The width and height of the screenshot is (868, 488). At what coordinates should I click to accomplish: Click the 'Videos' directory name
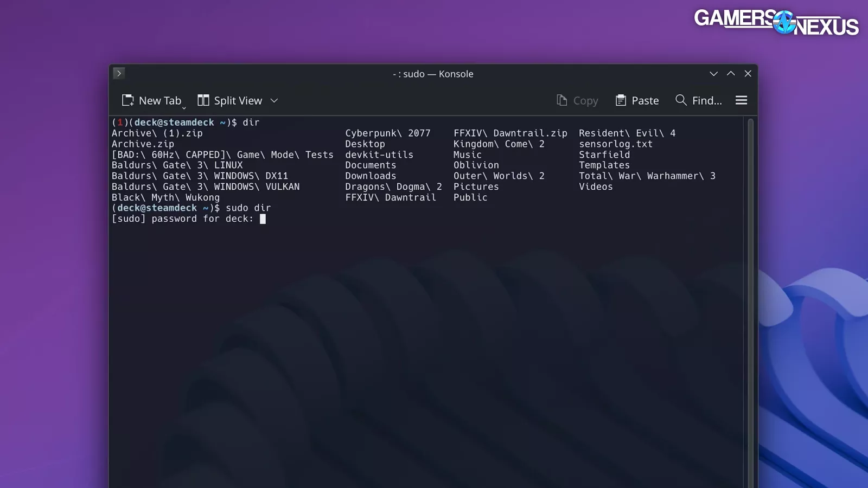[x=596, y=187]
